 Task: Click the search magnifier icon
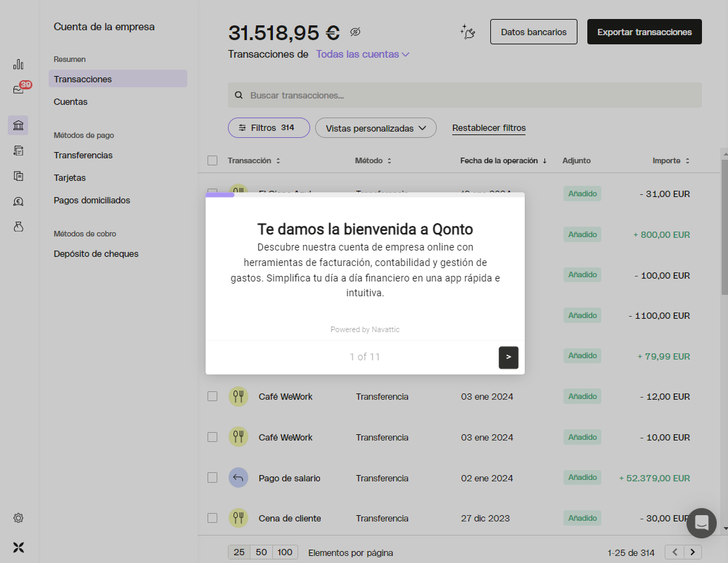tap(238, 95)
